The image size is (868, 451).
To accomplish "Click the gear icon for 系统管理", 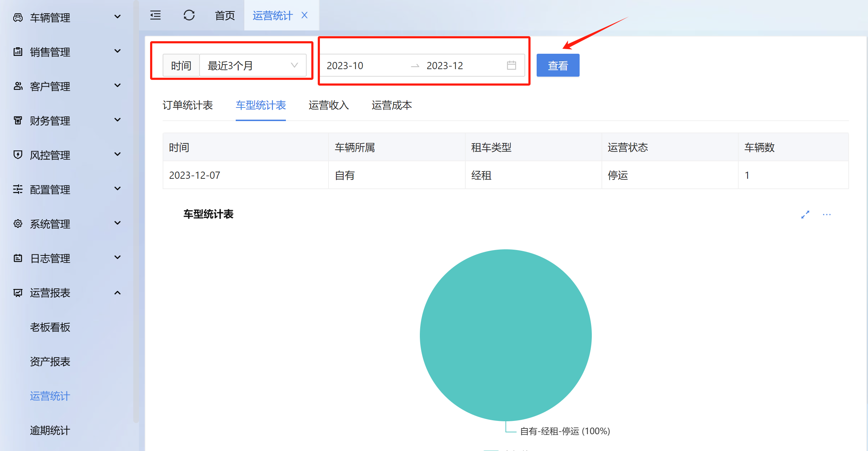I will point(18,224).
